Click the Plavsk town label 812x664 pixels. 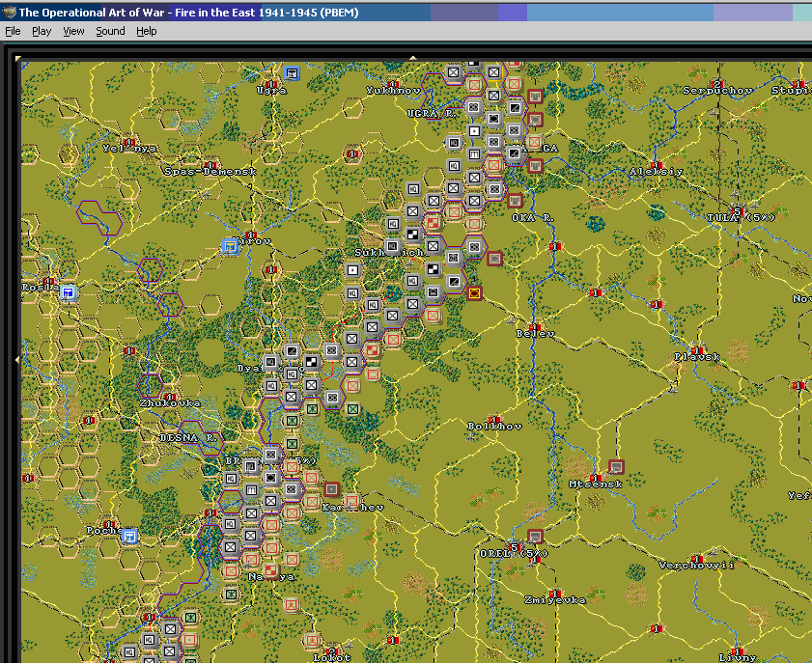pos(696,356)
